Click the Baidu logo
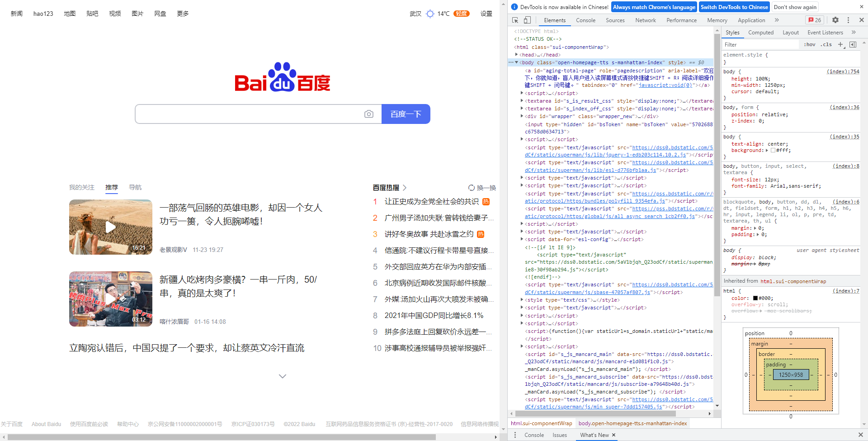This screenshot has height=441, width=868. [x=283, y=77]
